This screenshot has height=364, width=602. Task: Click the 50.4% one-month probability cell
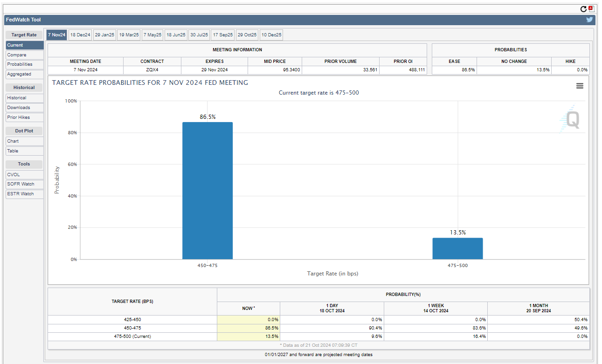(539, 320)
